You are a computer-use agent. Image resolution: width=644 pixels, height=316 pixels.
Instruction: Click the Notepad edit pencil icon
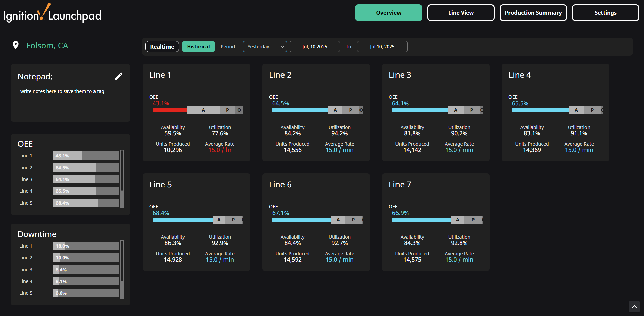pos(118,76)
